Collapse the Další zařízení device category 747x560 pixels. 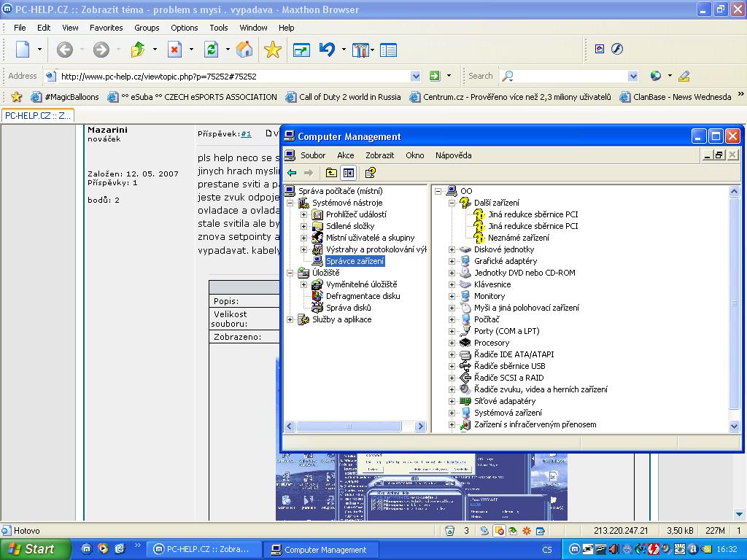pos(452,203)
